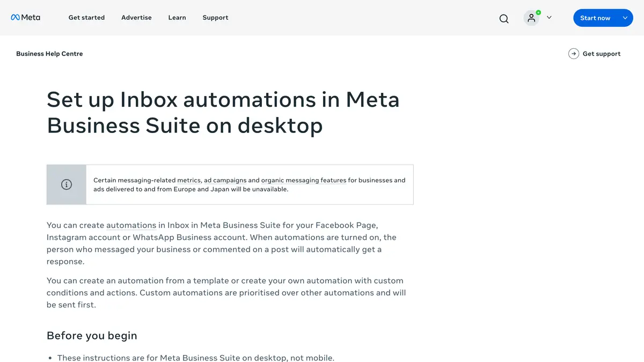
Task: Open the metrics link in the notice
Action: [189, 180]
